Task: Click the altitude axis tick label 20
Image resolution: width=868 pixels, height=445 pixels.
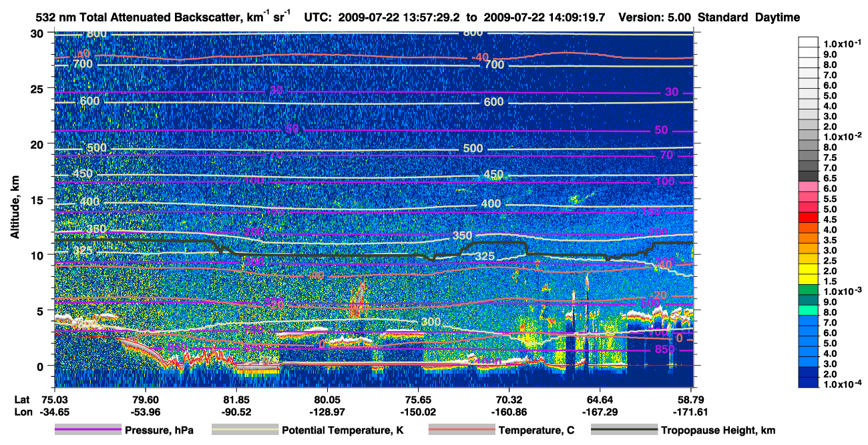Action: click(39, 144)
